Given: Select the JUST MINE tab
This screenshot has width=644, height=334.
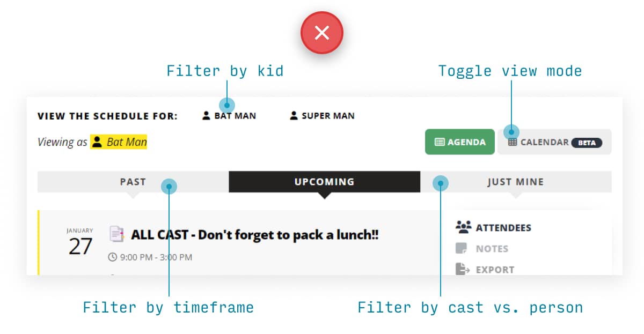Looking at the screenshot, I should click(516, 182).
